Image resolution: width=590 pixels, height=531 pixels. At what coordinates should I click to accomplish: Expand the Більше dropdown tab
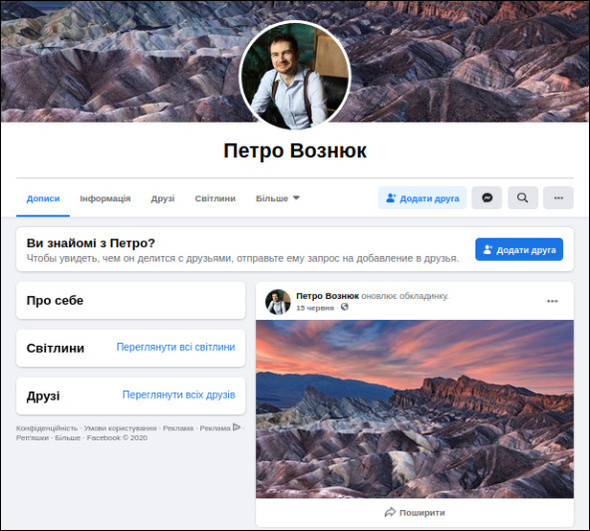(278, 198)
